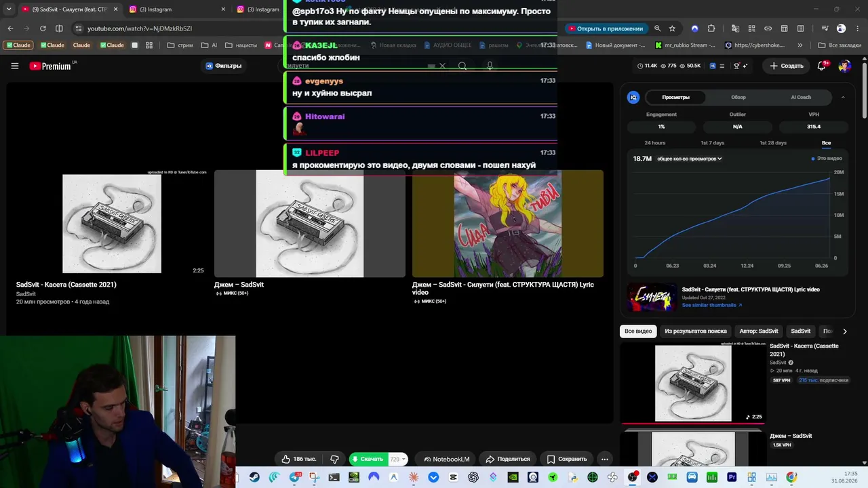
Task: Open the Chrome profile avatar
Action: coord(842,28)
